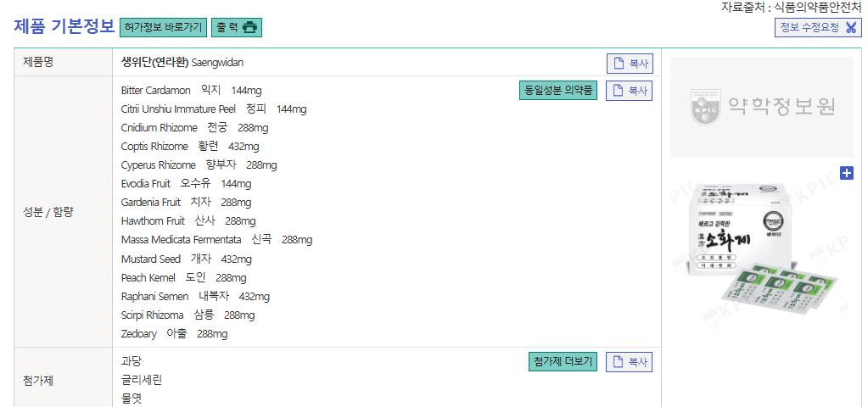868x407 pixels.
Task: Select Zedoary 아출 288mg row
Action: click(175, 334)
